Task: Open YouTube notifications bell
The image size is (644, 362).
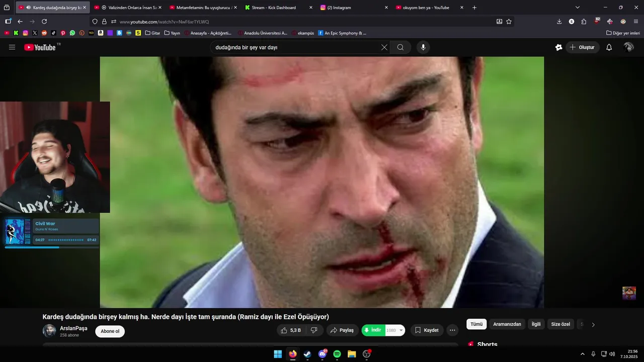Action: [x=609, y=47]
